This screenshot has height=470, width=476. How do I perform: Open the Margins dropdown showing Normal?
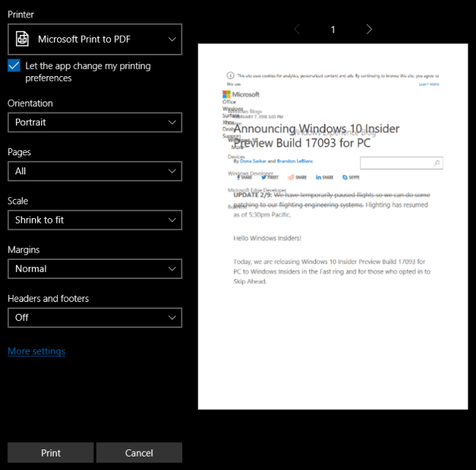(95, 269)
